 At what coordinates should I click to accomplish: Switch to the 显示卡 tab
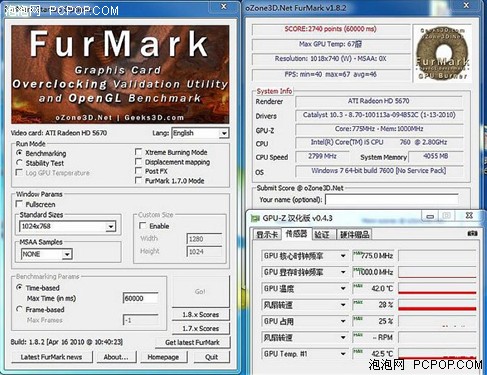point(266,235)
